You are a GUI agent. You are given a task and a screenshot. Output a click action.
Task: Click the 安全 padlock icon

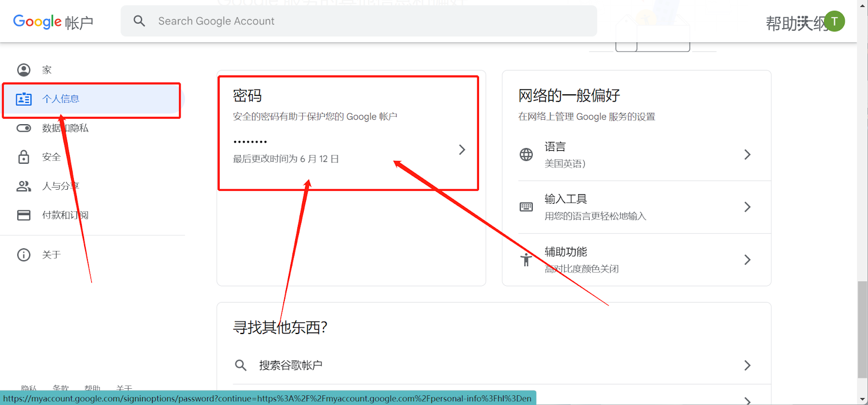(x=24, y=157)
